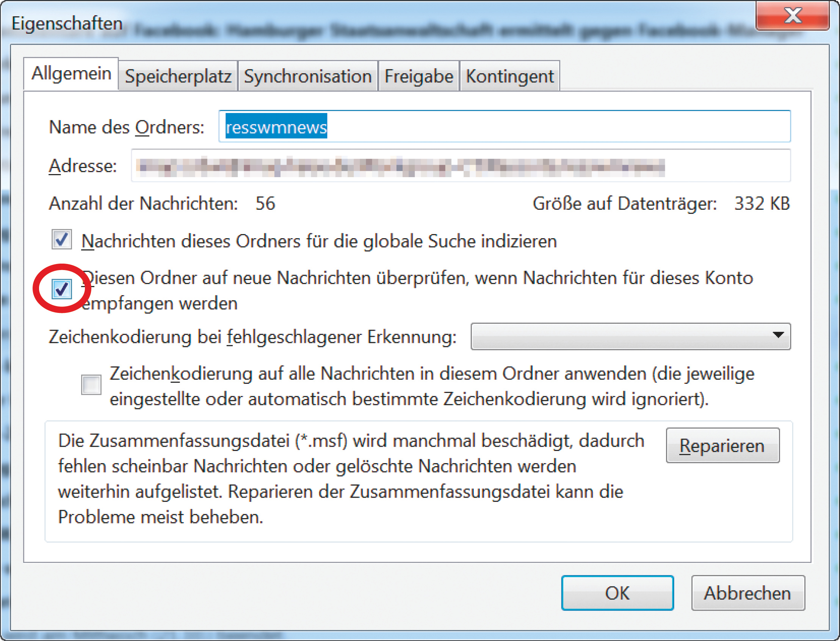840x641 pixels.
Task: Uncheck the check-folder-for-new-messages checkbox
Action: coord(61,289)
